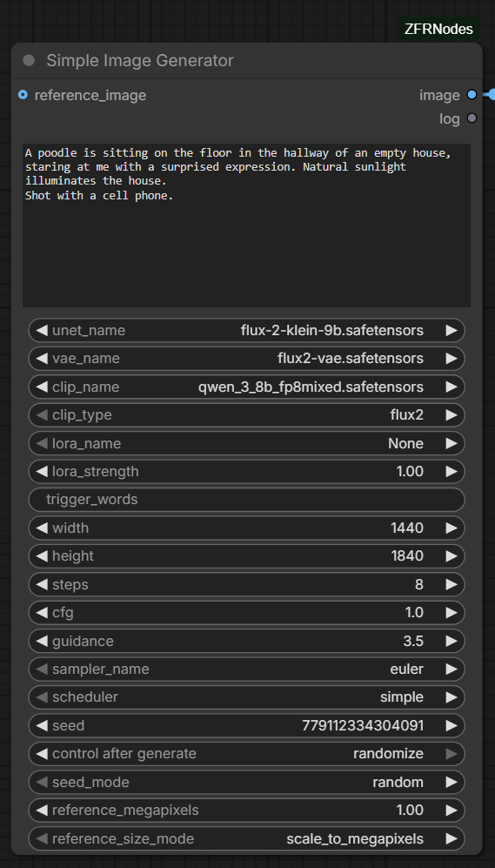
Task: Open seed_mode random dropdown
Action: coord(247,782)
